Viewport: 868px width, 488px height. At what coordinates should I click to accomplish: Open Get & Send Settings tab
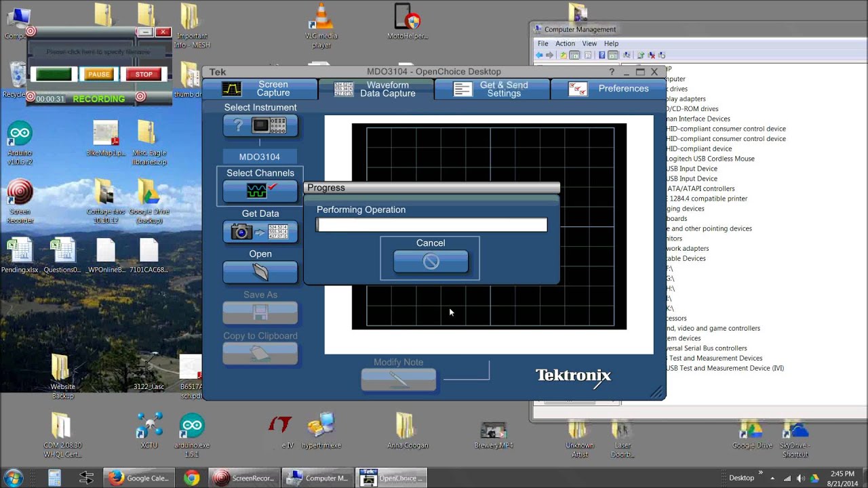pyautogui.click(x=492, y=89)
